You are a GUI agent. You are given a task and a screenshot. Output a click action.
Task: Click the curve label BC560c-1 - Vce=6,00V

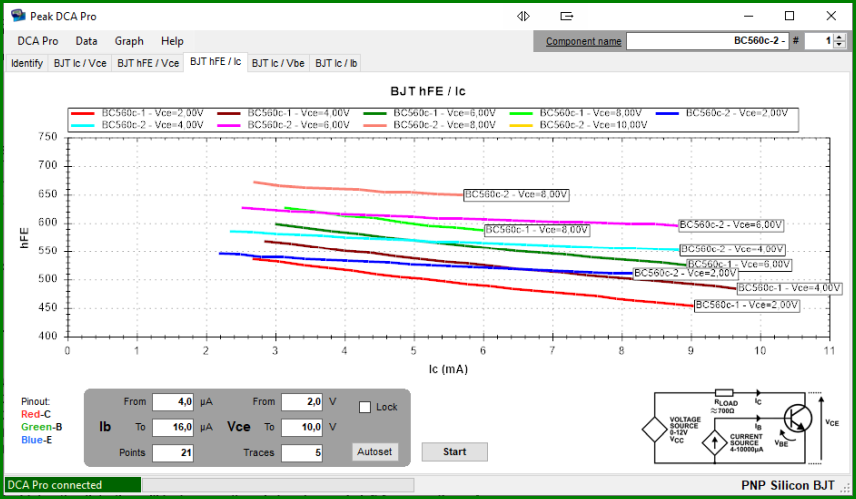[x=739, y=265]
